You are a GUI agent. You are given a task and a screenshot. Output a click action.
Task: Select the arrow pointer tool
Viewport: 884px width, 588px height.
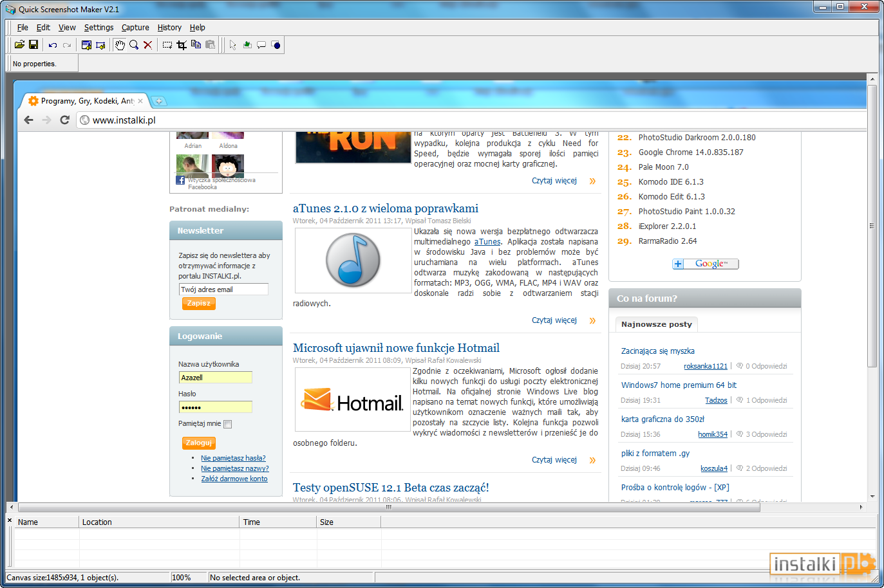(x=233, y=45)
